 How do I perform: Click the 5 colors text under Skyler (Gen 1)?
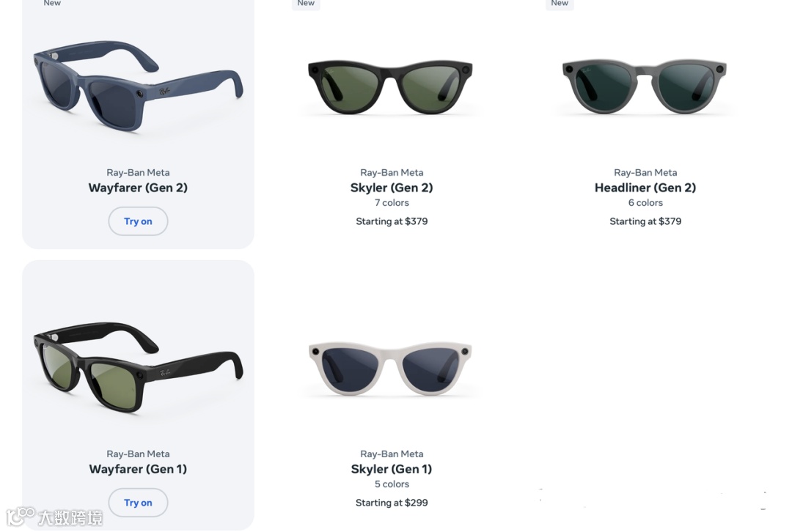click(x=392, y=484)
